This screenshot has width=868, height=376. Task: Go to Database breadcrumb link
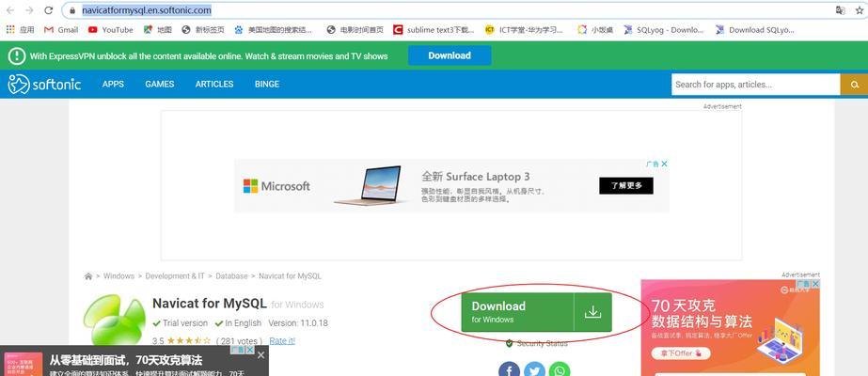(x=231, y=276)
